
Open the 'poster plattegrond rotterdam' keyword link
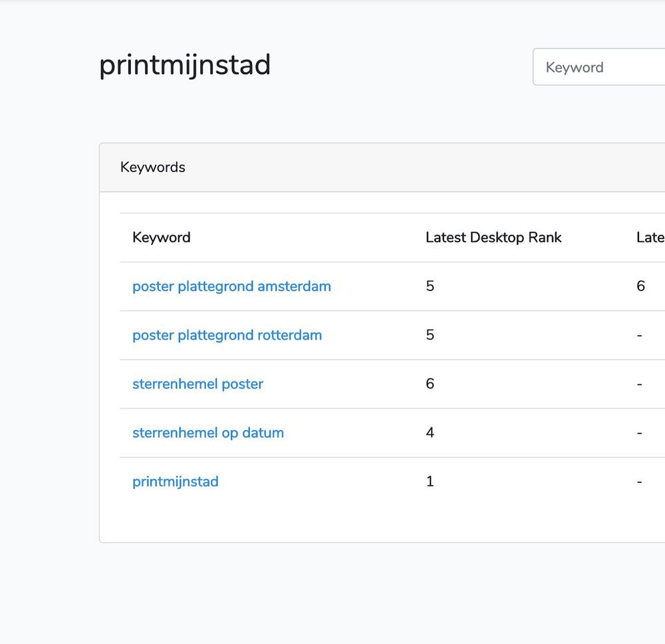click(227, 335)
